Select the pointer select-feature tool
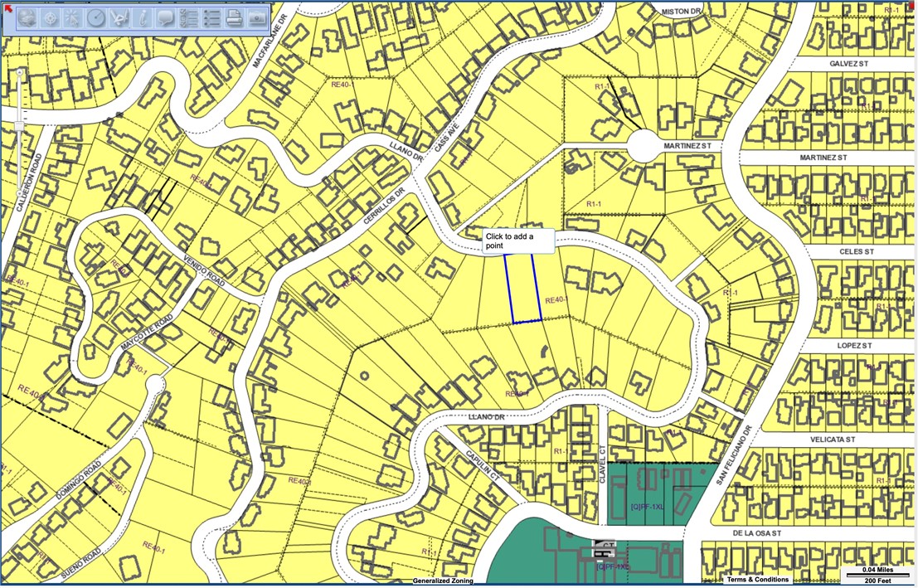 pos(72,17)
